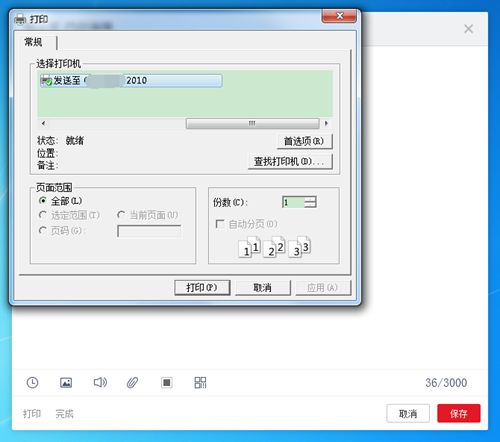Select the 页码(G) radio button

click(x=43, y=230)
